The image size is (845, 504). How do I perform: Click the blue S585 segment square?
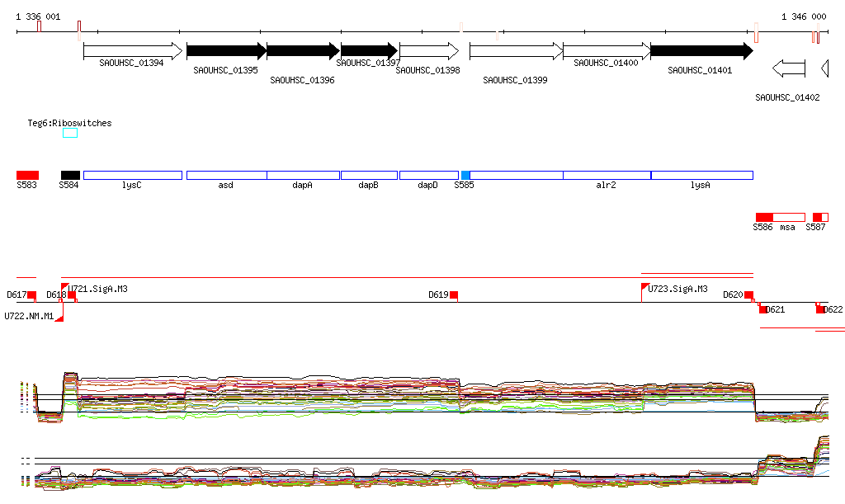[x=465, y=175]
